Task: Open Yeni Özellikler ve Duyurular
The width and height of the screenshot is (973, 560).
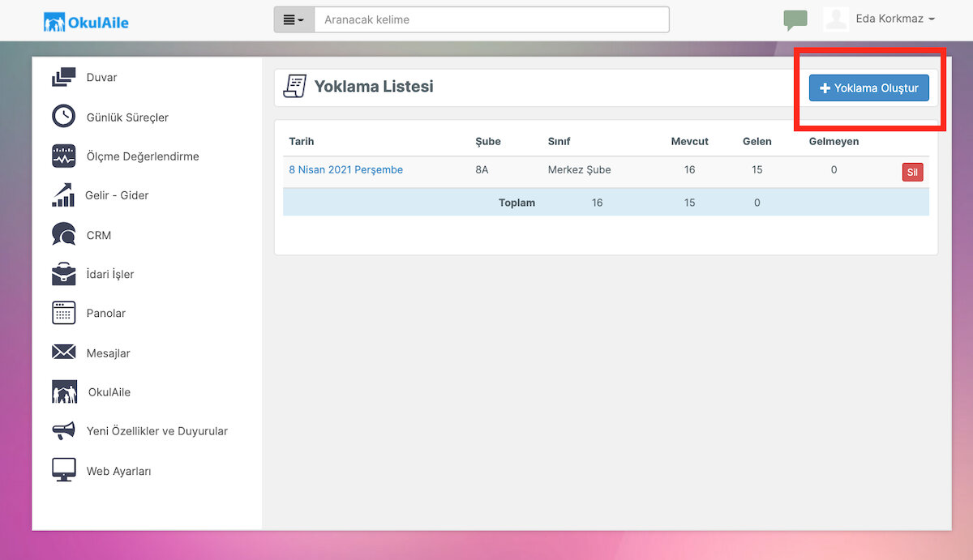Action: point(157,431)
